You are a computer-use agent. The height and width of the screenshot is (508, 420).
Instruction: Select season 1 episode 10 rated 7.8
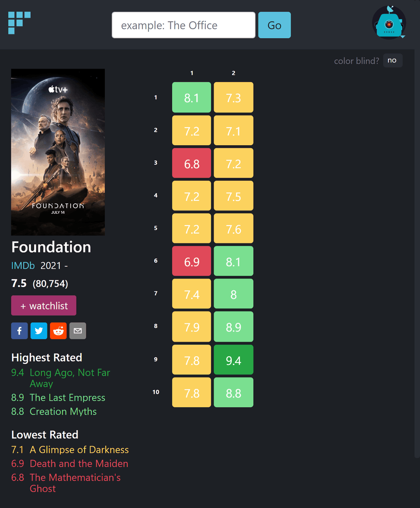[192, 392]
